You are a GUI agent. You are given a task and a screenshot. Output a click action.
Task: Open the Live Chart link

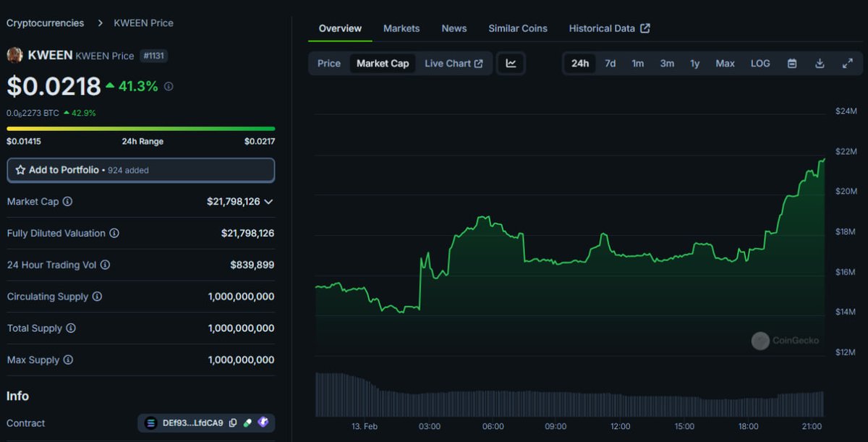click(454, 64)
